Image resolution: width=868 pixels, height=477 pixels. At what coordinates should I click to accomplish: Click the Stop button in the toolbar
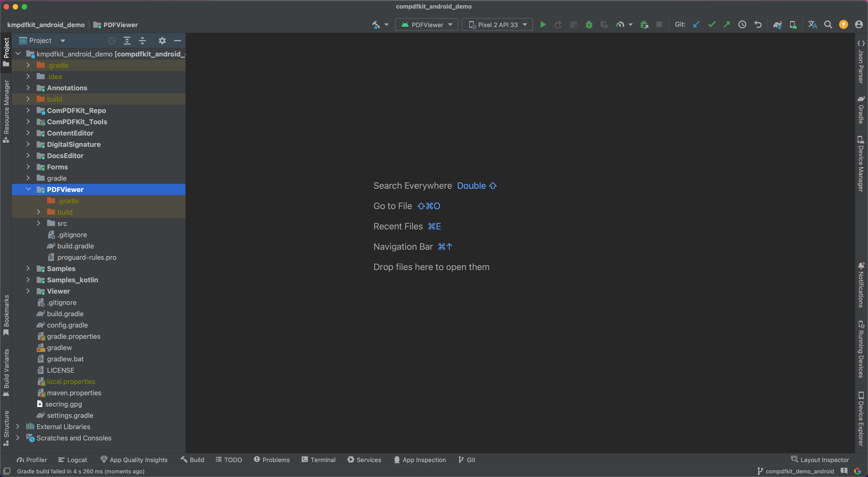(659, 25)
